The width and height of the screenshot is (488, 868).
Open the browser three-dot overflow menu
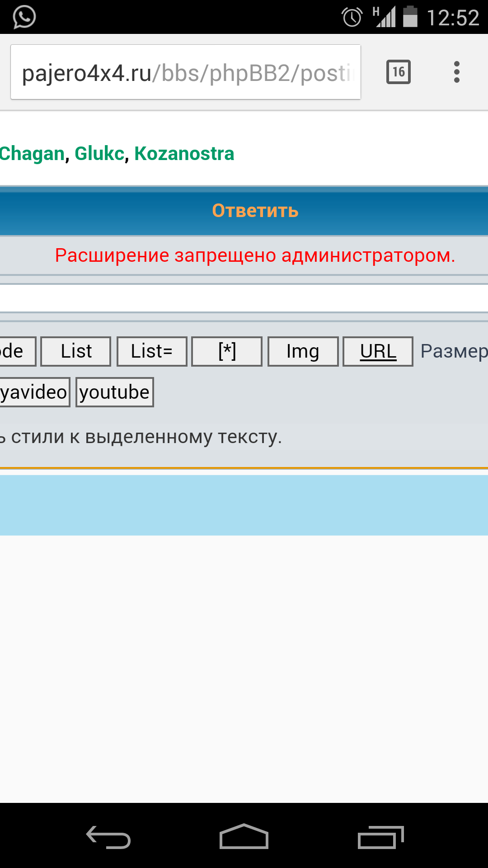click(x=456, y=72)
